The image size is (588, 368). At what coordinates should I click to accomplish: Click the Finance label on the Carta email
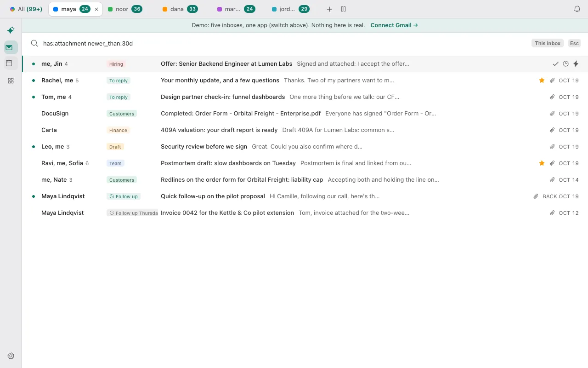(x=118, y=131)
